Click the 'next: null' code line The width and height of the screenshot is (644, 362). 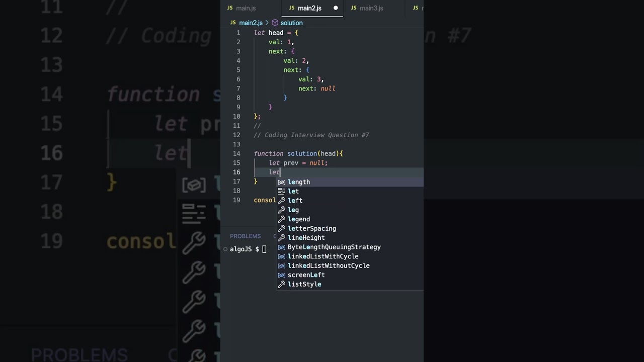(317, 88)
